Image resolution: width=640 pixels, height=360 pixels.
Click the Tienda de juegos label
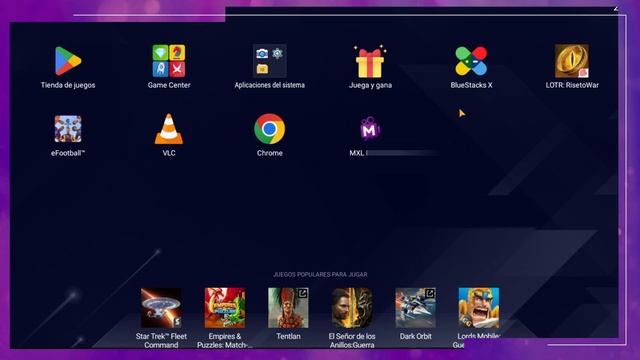tap(68, 85)
